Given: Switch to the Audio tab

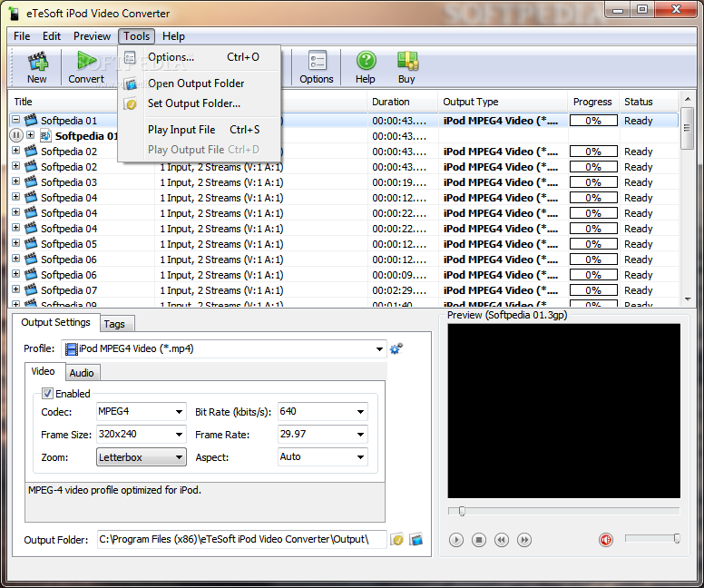Looking at the screenshot, I should pyautogui.click(x=82, y=373).
